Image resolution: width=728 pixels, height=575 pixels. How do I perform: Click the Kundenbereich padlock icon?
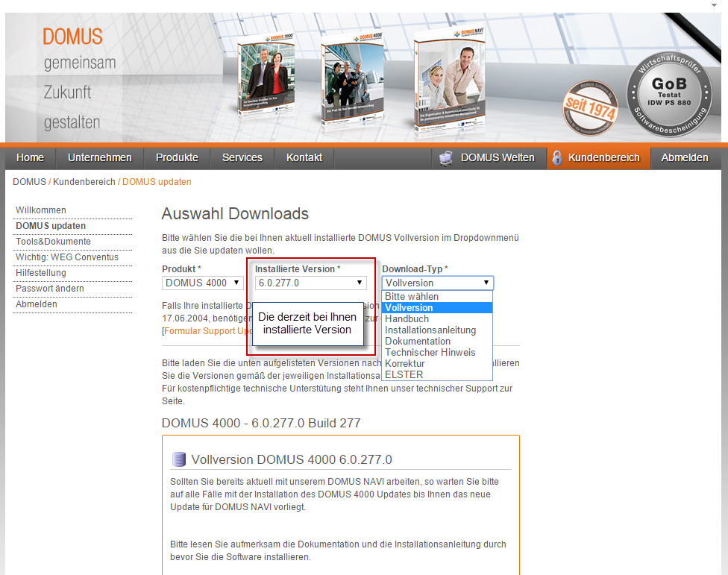(x=556, y=158)
